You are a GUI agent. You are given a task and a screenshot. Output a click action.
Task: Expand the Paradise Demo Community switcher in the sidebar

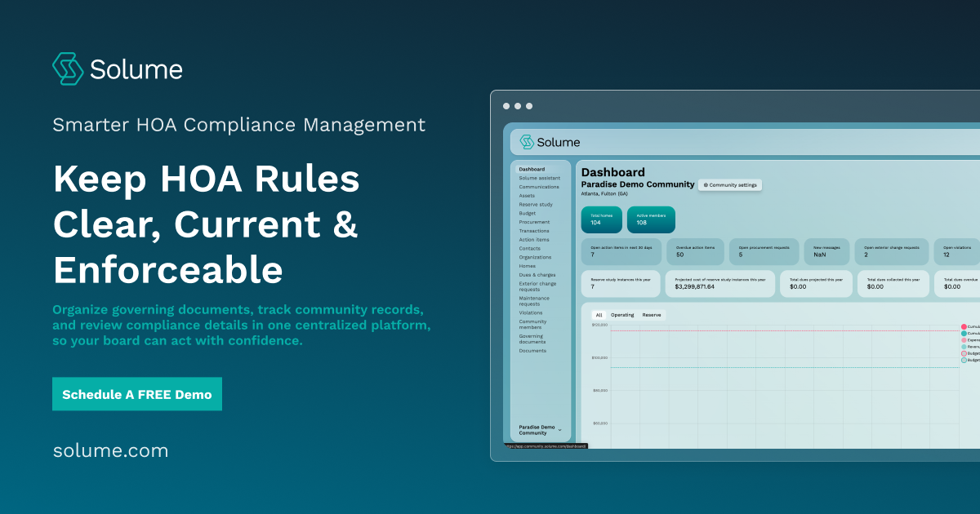coord(540,430)
